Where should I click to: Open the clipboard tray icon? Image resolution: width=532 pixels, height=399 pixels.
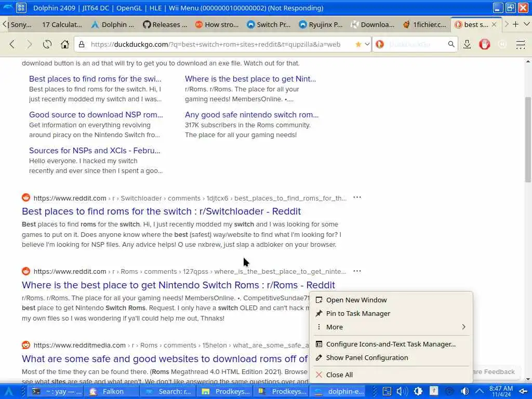coord(387,392)
